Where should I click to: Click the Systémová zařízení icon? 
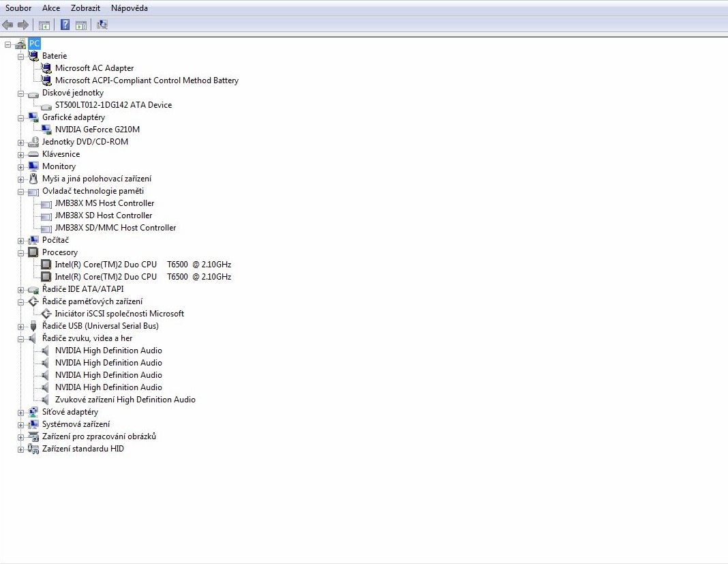tap(33, 424)
